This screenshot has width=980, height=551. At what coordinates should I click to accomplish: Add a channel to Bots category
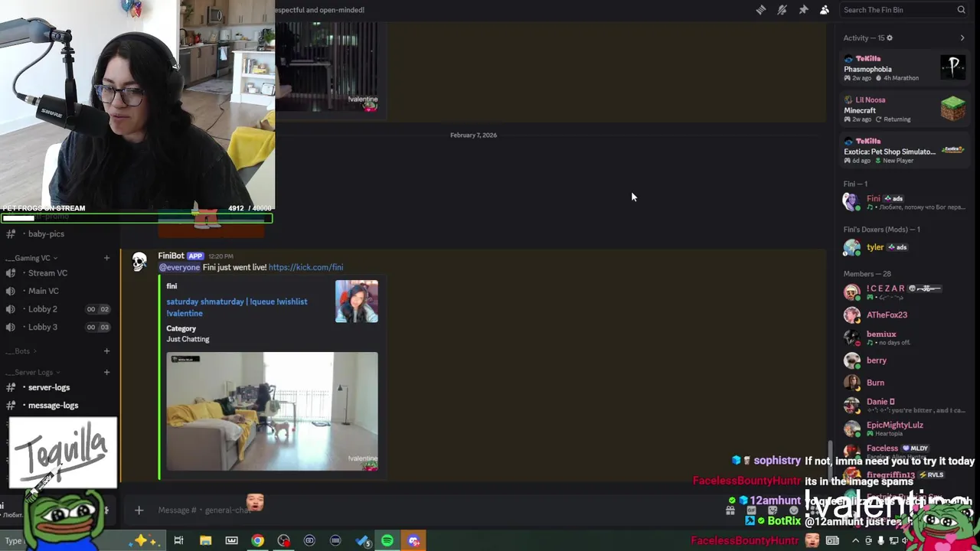click(106, 351)
